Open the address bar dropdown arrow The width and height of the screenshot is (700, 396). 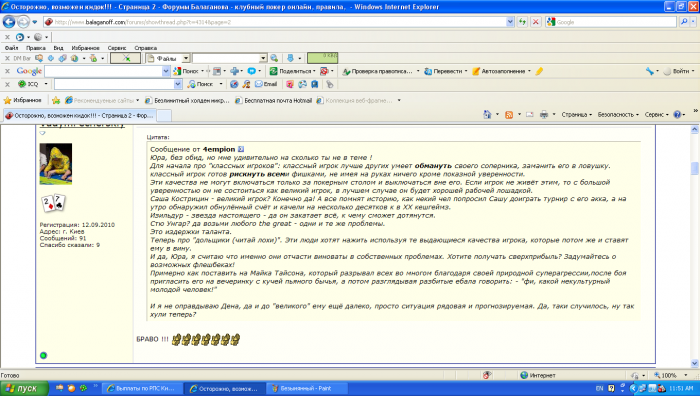(x=510, y=21)
